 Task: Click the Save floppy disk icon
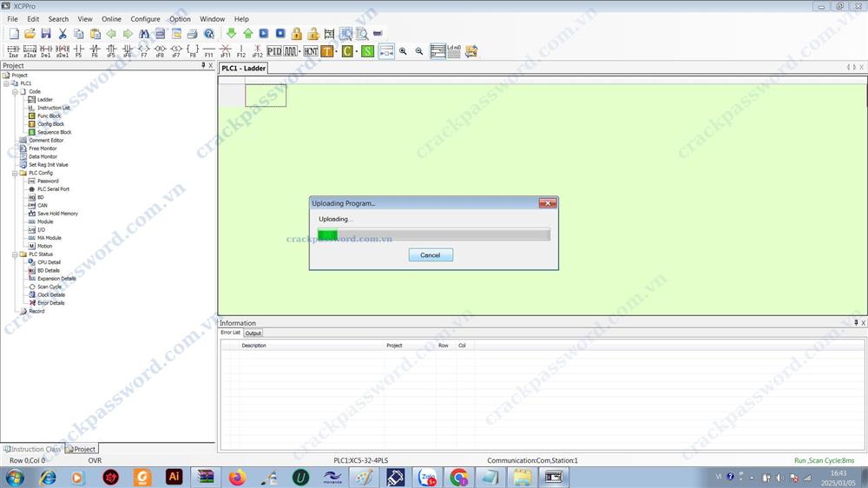(x=46, y=34)
